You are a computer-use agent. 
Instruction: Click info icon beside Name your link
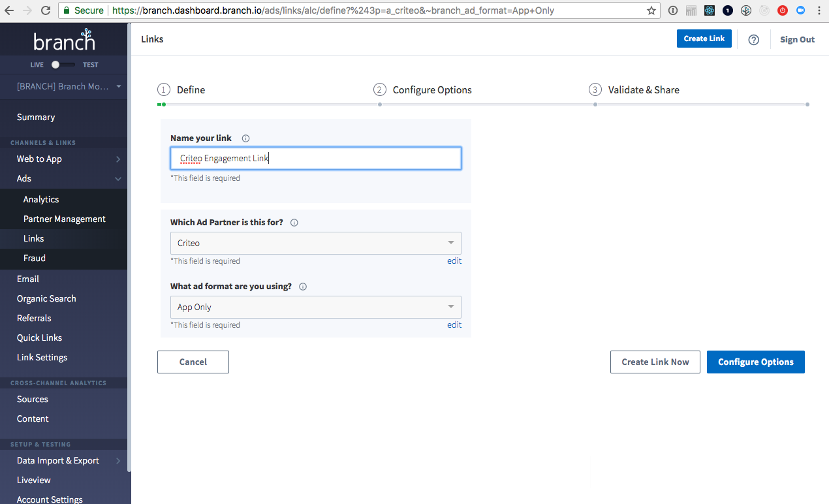245,138
